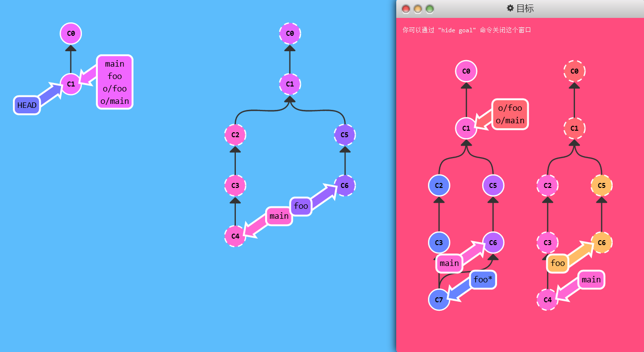Click the yellow minimize button of goal window
Viewport: 644px width, 352px height.
(418, 9)
